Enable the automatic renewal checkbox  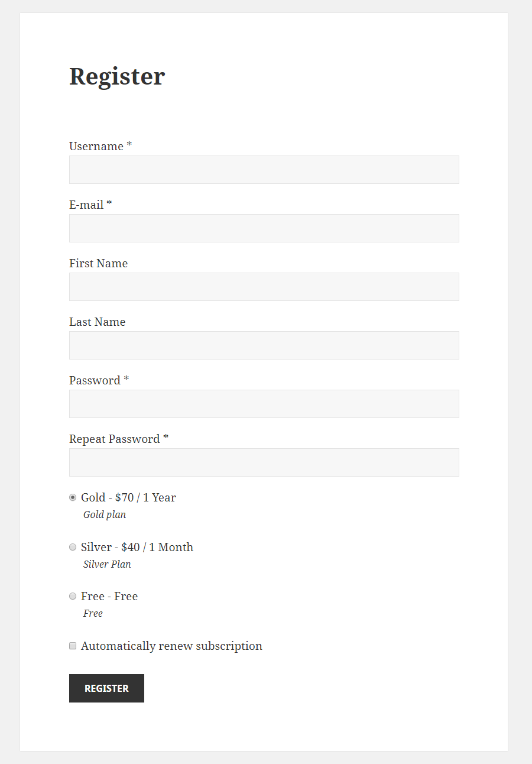(x=73, y=646)
